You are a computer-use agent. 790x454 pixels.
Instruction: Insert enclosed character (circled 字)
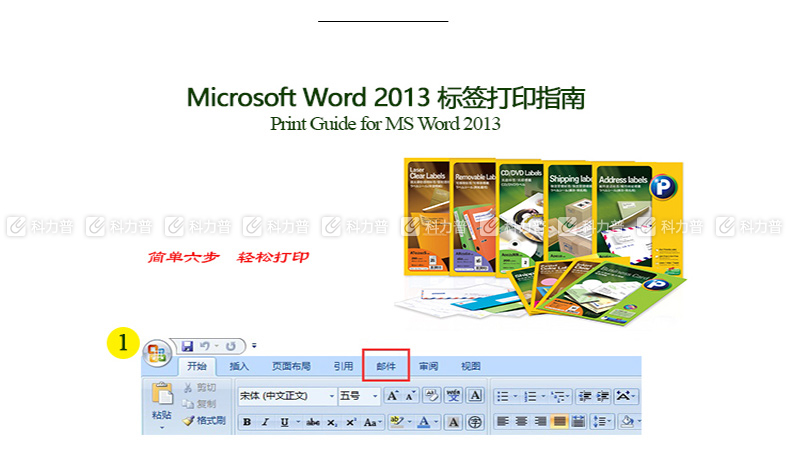click(x=475, y=422)
